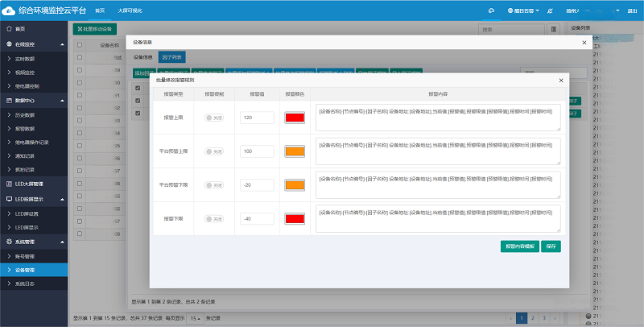Click the monitor icon beside LED视报显示
The width and height of the screenshot is (644, 327).
pos(9,198)
